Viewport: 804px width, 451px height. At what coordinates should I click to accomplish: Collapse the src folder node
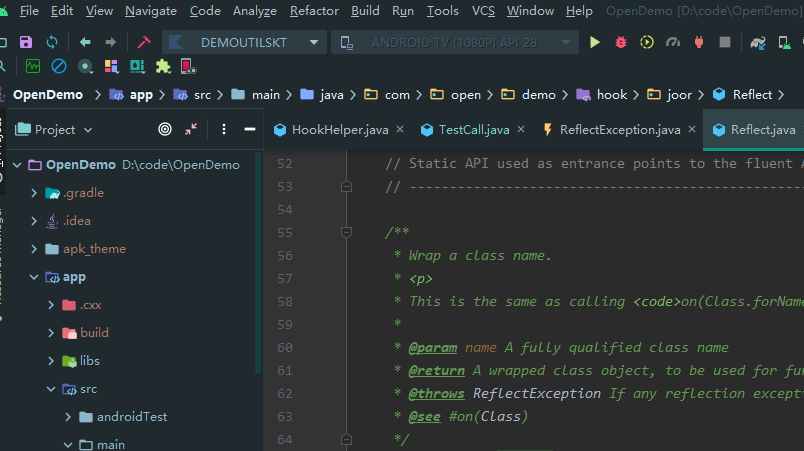[51, 389]
